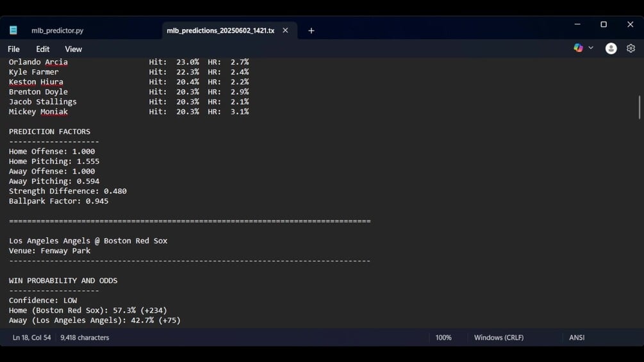This screenshot has height=362, width=644.
Task: Click Orlando Arcia's 23.0% hit value
Action: [188, 62]
